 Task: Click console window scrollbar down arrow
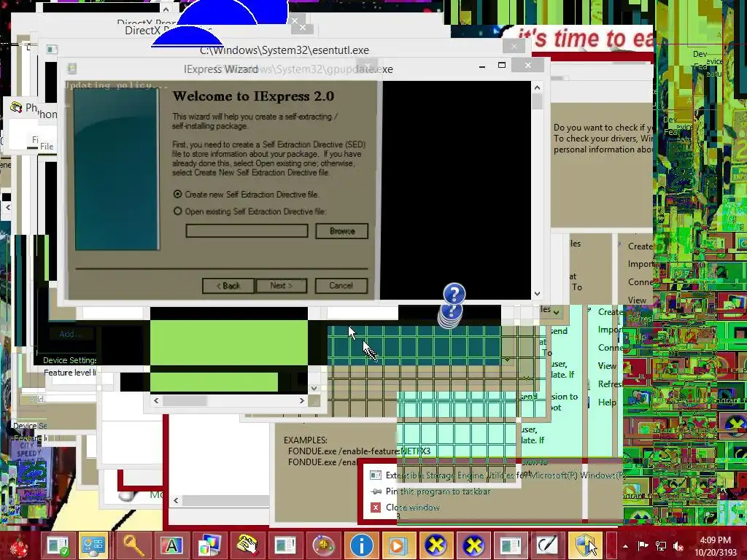tap(537, 294)
